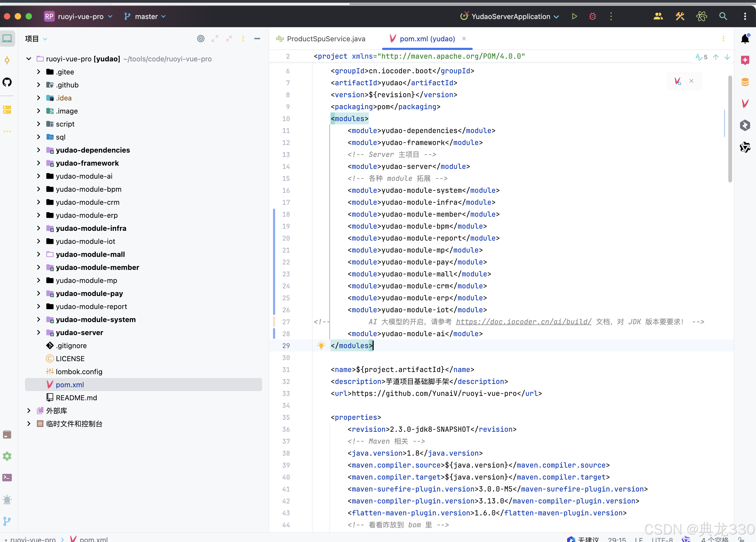
Task: Open the YudaoServerApplication run configuration dropdown
Action: coord(510,16)
